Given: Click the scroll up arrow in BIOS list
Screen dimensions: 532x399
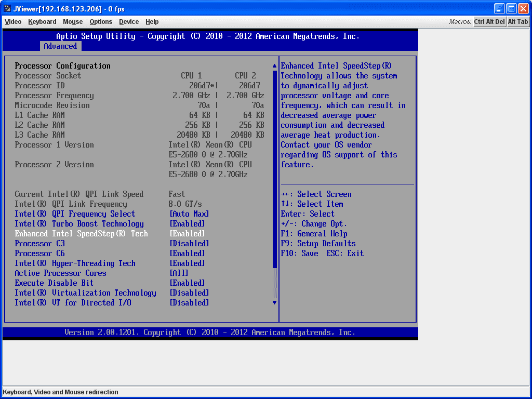Looking at the screenshot, I should [275, 66].
